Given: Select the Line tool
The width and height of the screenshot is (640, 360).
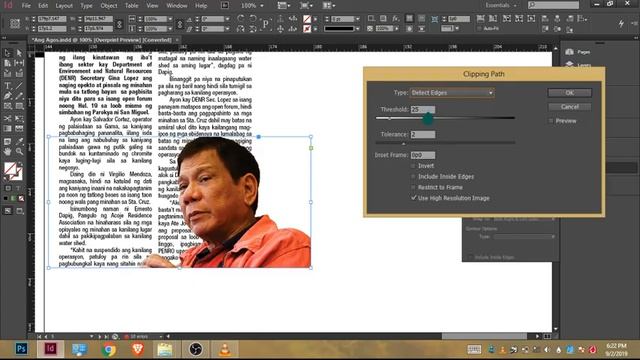Looking at the screenshot, I should [19, 86].
